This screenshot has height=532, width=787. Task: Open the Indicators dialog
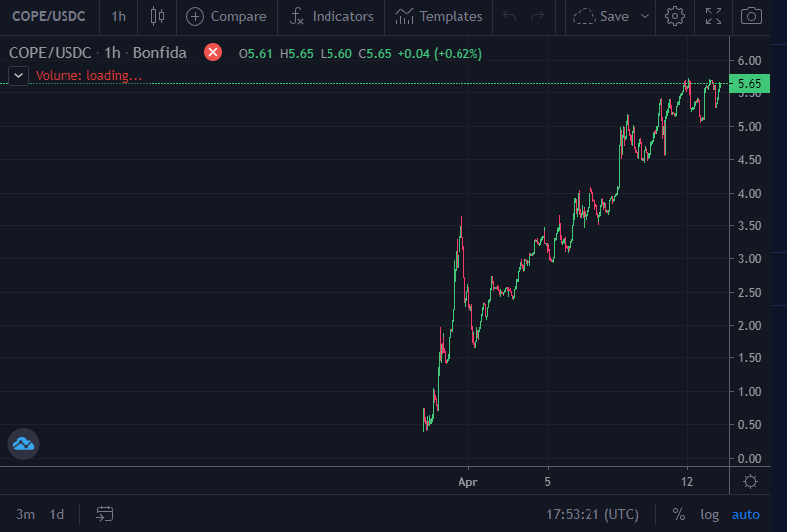tap(331, 16)
